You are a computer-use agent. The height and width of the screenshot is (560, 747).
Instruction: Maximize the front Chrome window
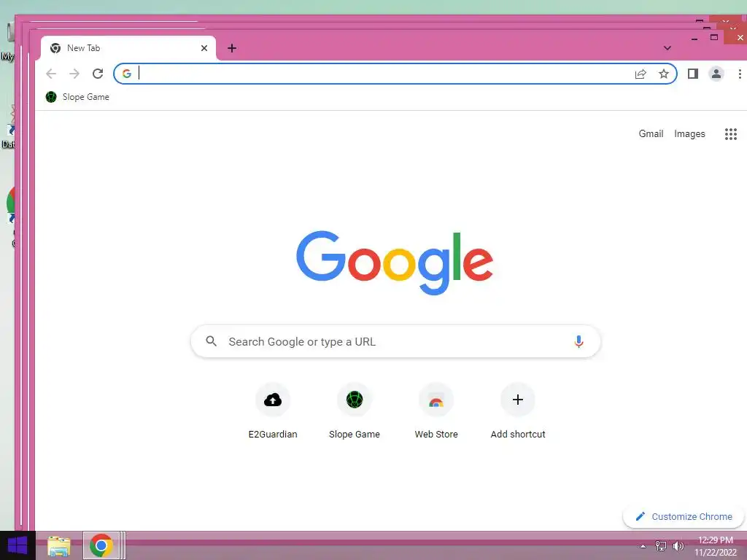(713, 38)
